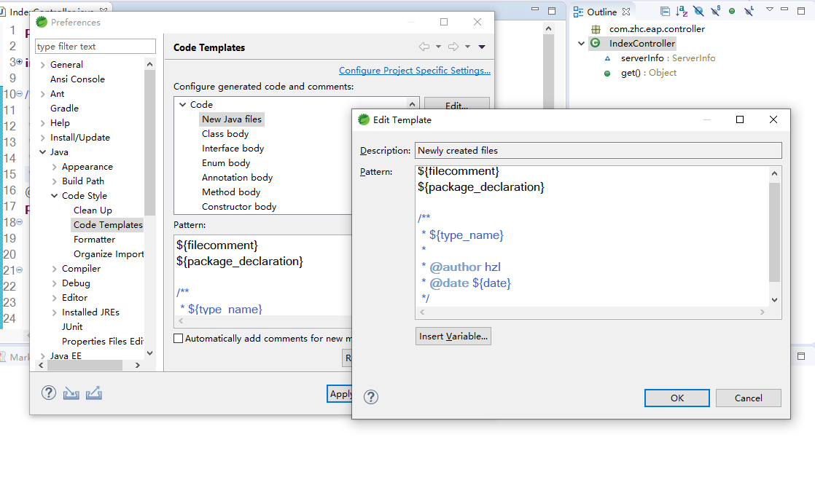Open help in Edit Template dialog
This screenshot has height=504, width=815.
click(x=371, y=397)
